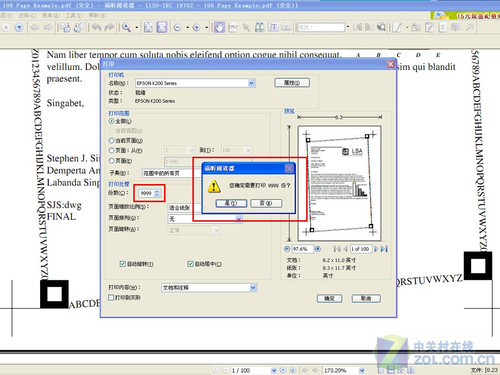Click 否 (No) in confirmation dialog
500x375 pixels.
[266, 203]
